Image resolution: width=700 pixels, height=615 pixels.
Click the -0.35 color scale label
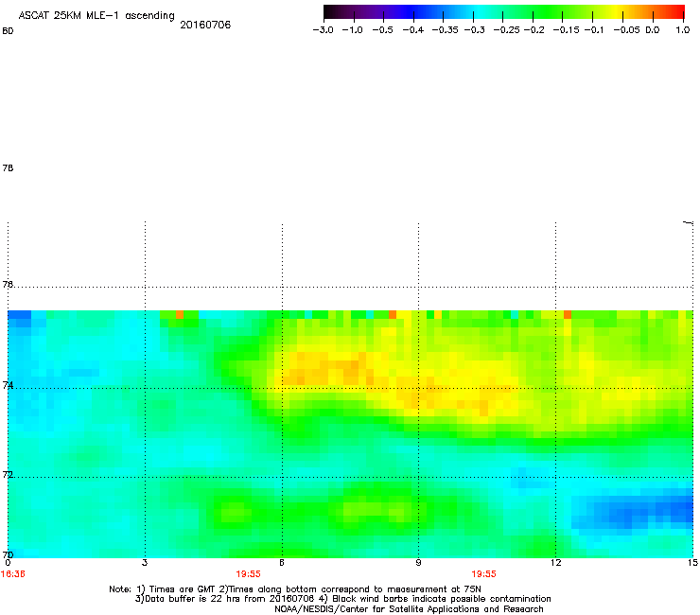(x=446, y=30)
